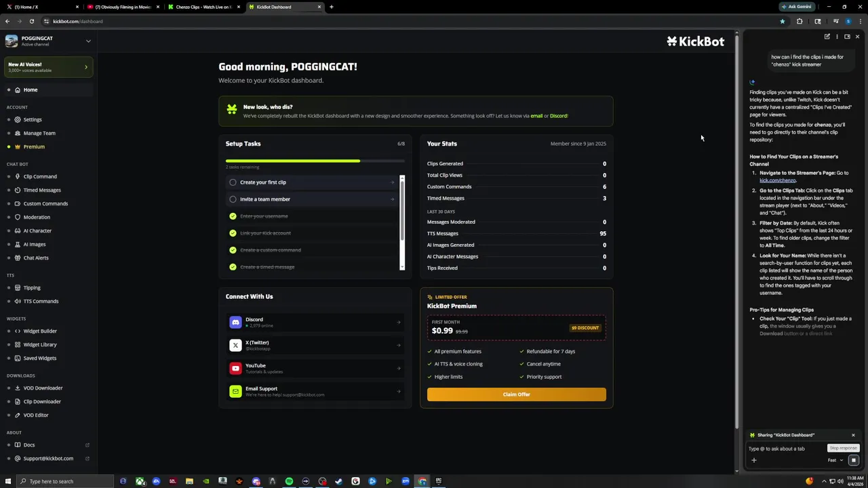Click the Windows Start button
Viewport: 868px width, 488px height.
click(x=8, y=481)
